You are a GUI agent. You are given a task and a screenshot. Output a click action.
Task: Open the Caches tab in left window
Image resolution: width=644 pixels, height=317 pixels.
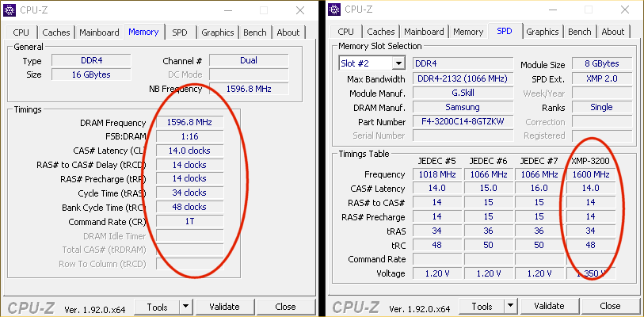[56, 32]
